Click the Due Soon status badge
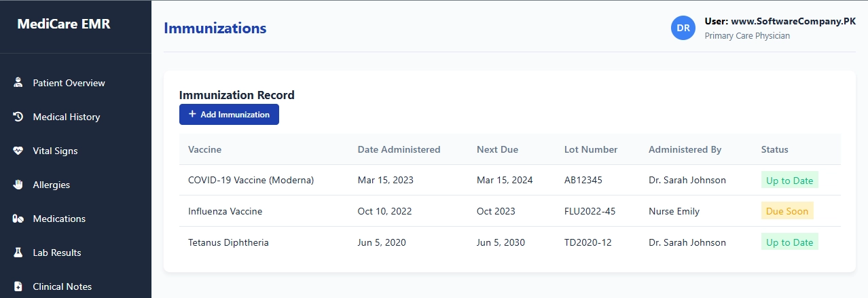 coord(787,211)
